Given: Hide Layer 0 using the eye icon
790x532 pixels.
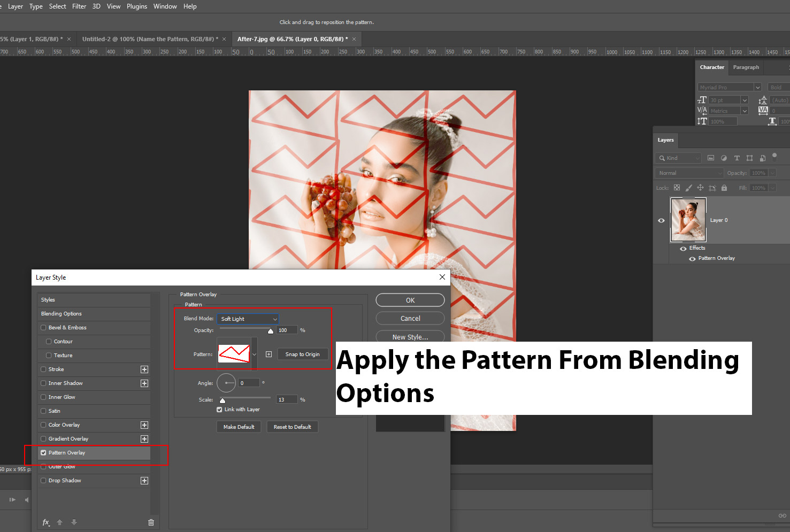Looking at the screenshot, I should 661,220.
